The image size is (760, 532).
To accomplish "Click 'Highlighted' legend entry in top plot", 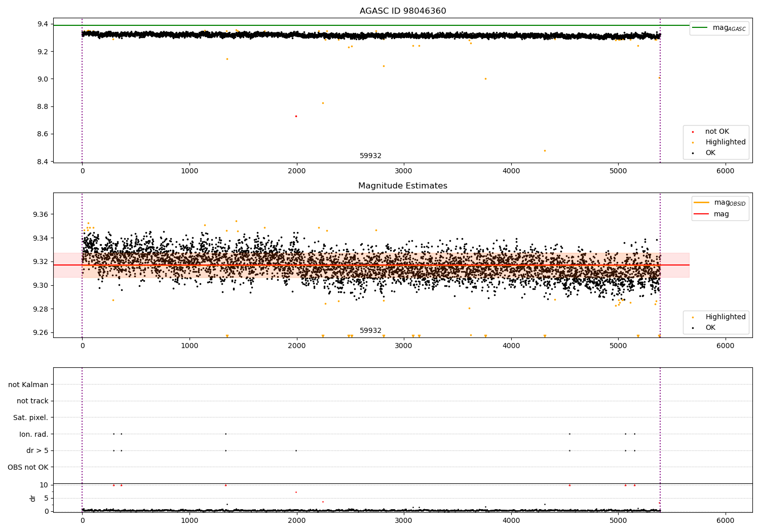I will [x=726, y=142].
